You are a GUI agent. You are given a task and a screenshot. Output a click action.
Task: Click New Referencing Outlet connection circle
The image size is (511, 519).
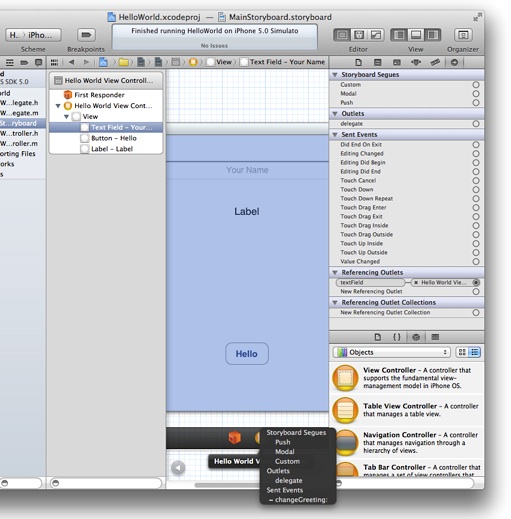click(x=476, y=292)
